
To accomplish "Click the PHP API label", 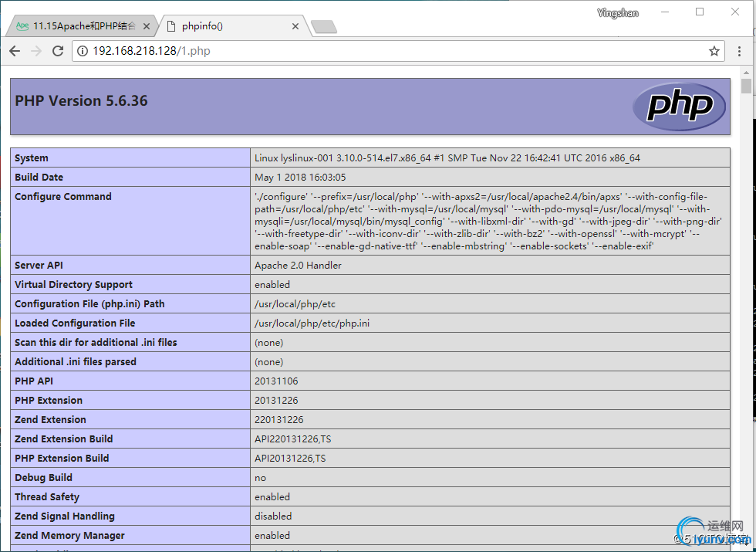I will tap(34, 381).
